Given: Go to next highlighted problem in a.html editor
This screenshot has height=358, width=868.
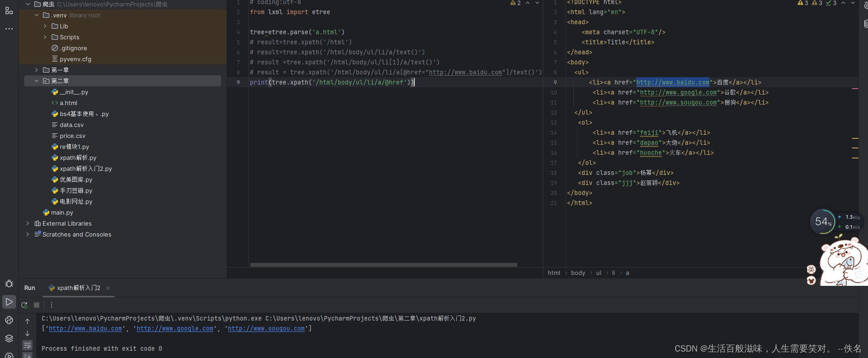Looking at the screenshot, I should [853, 3].
